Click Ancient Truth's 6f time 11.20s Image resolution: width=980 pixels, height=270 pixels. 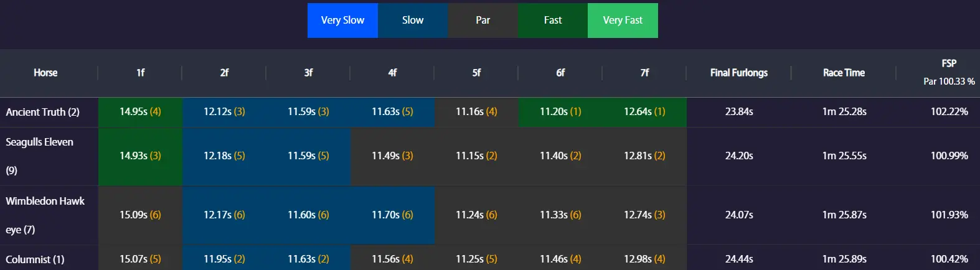[x=560, y=112]
